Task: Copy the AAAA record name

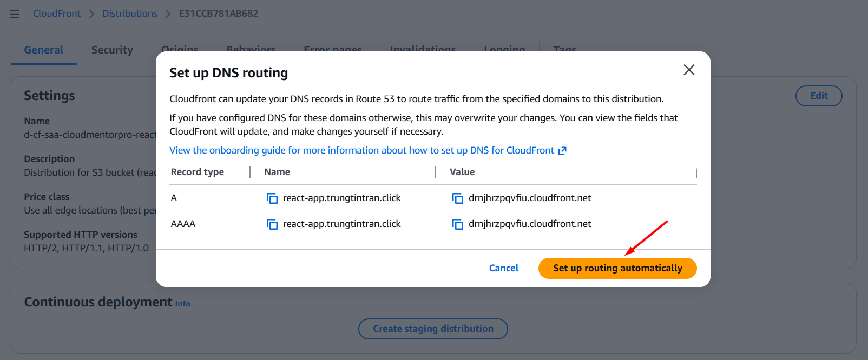Action: point(272,224)
